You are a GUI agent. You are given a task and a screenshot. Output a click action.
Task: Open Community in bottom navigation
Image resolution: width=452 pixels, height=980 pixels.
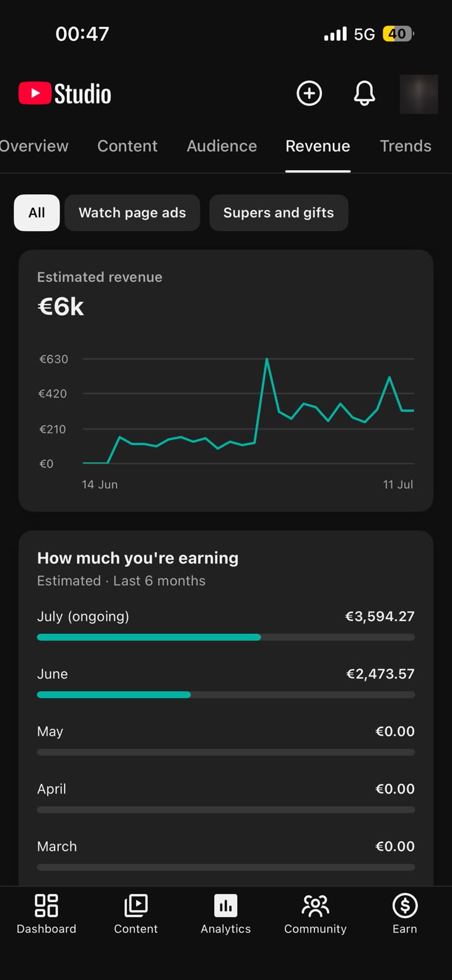[x=315, y=914]
